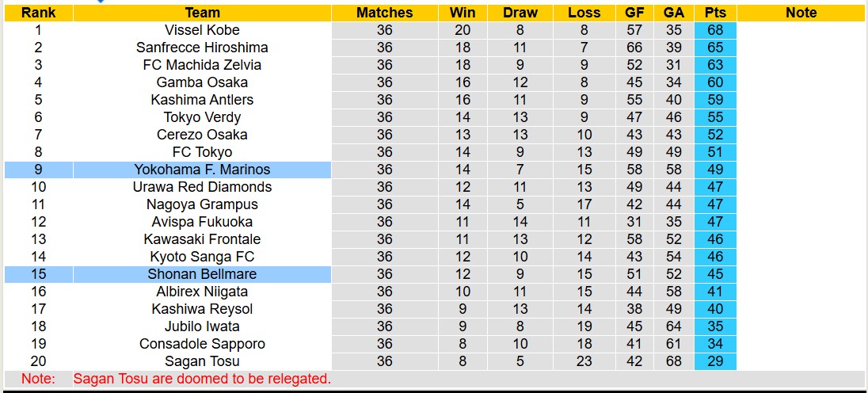The image size is (868, 393).
Task: Open Urawa Red Diamonds team entry
Action: click(x=202, y=187)
